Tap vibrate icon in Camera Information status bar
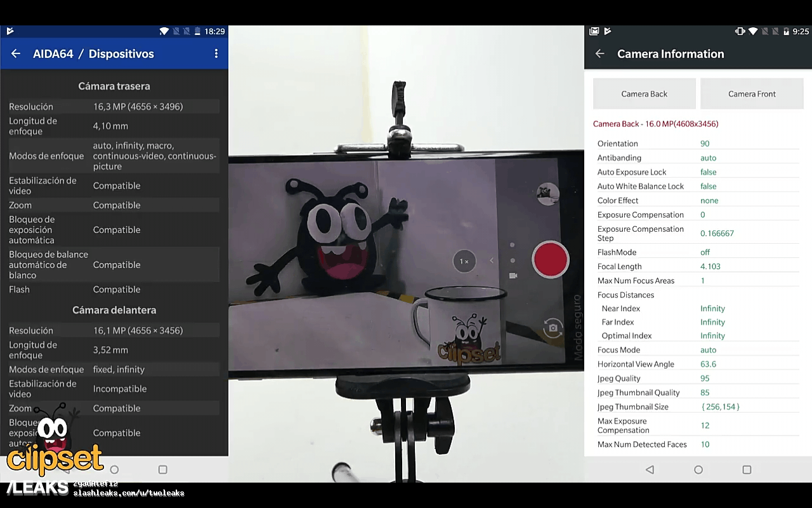Viewport: 812px width, 508px height. [740, 31]
